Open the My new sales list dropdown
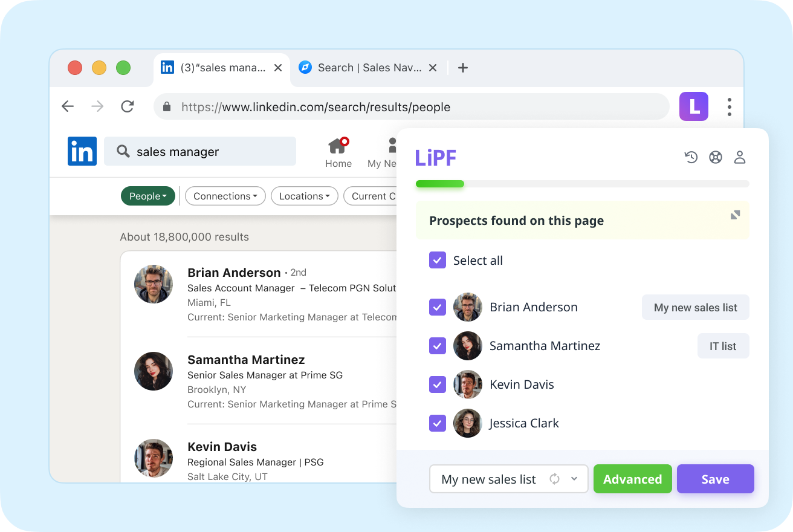The height and width of the screenshot is (532, 793). (574, 479)
